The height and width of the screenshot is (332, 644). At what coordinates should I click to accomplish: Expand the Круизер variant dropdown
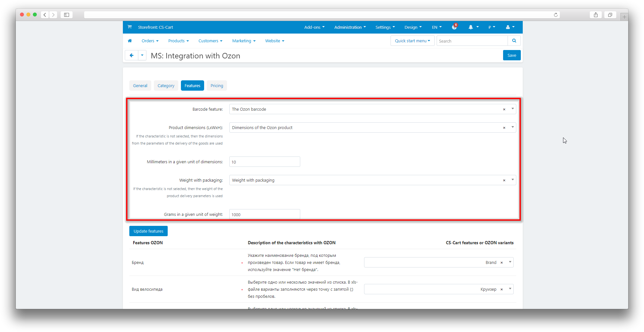coord(510,289)
